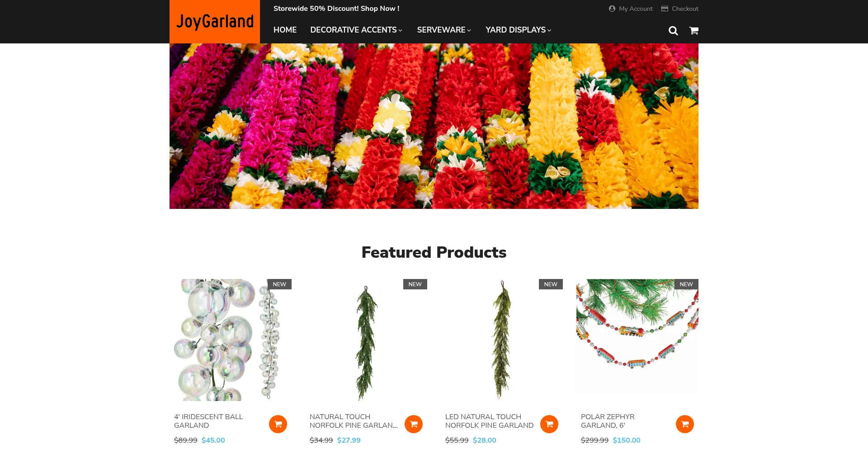
Task: Open the Polar Zephyr Garland, 6' product title
Action: click(x=608, y=421)
